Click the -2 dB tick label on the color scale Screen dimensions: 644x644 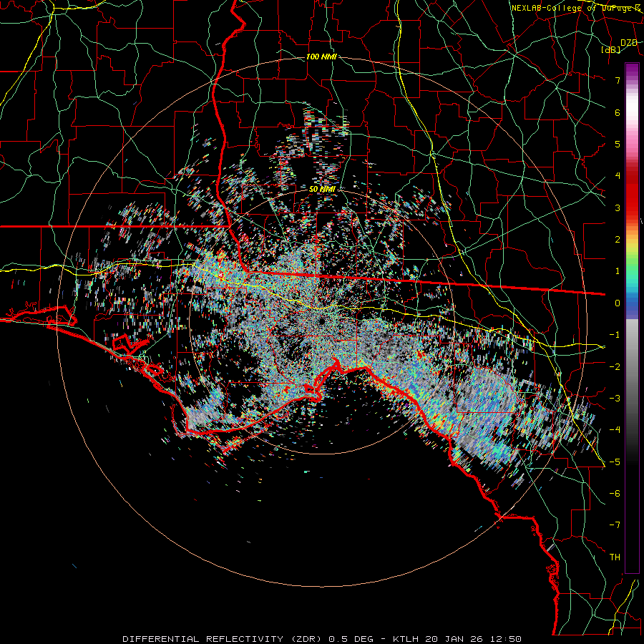click(x=615, y=367)
